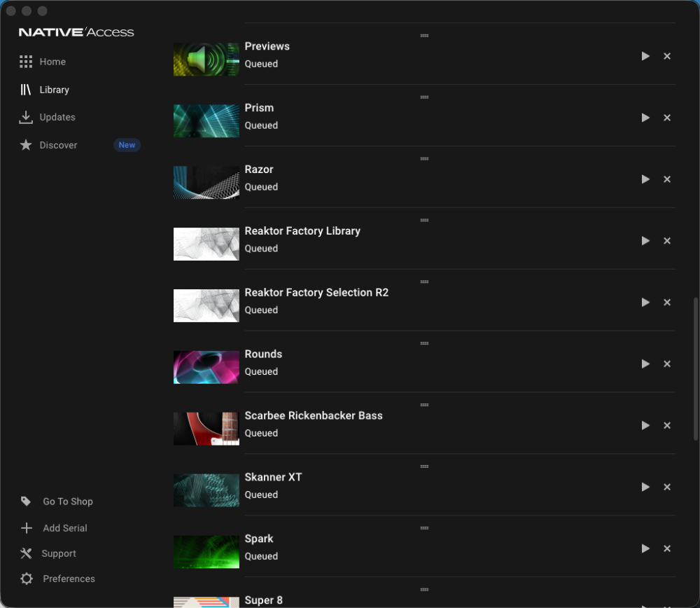Cancel Scarbee Rickenbacker Bass queue item

[667, 425]
